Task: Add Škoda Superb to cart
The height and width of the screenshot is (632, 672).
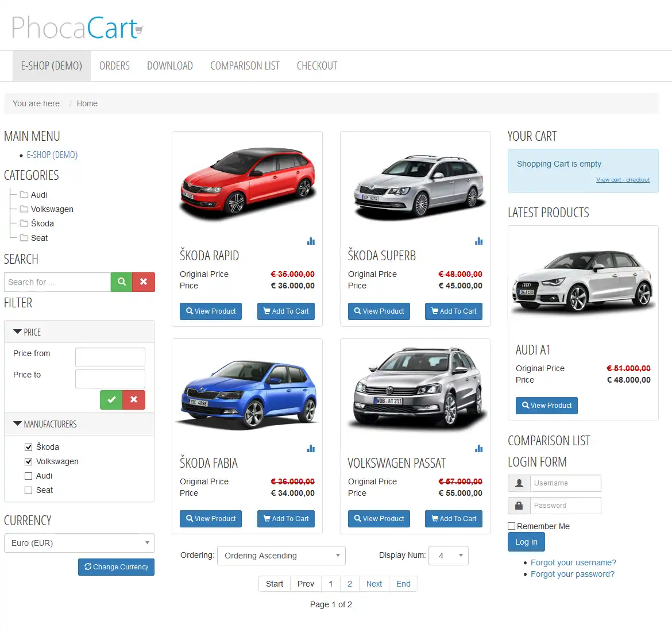Action: (454, 311)
